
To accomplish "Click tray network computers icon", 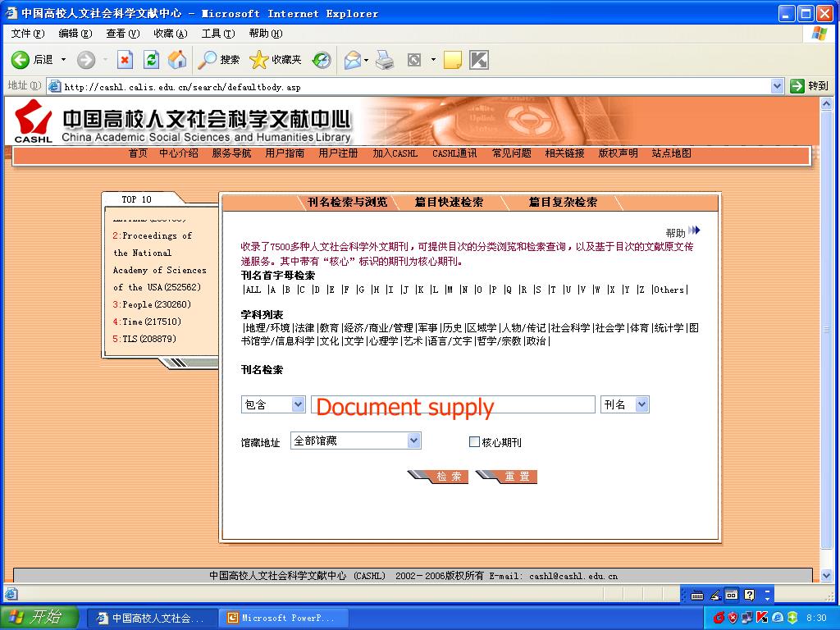I will pos(747,618).
